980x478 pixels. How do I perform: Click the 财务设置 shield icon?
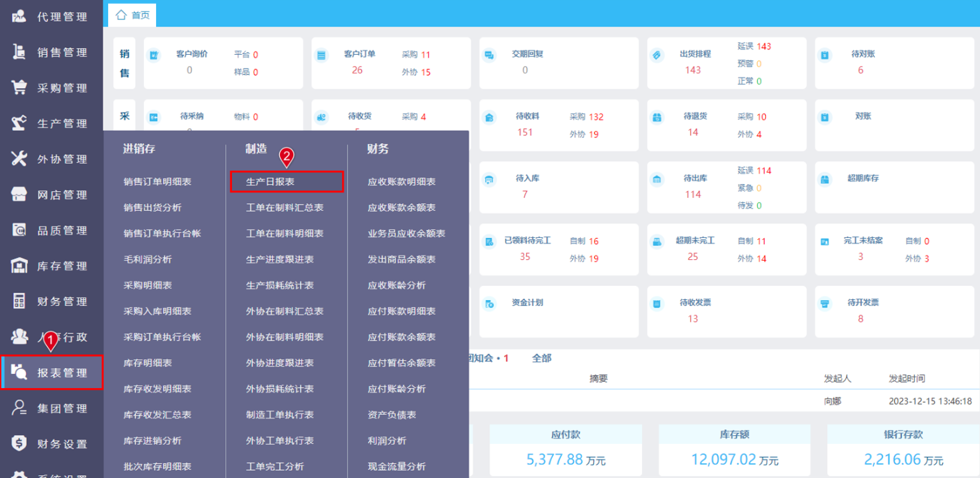(x=19, y=443)
